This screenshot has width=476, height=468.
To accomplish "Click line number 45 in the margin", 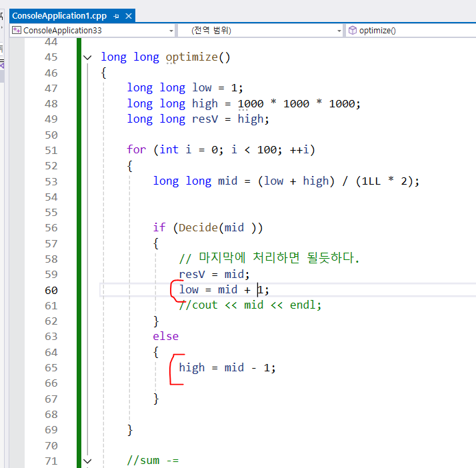I will (x=51, y=57).
